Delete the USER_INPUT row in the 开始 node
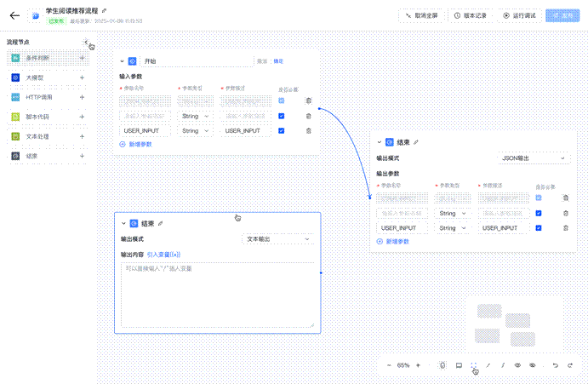The image size is (588, 384). (308, 130)
